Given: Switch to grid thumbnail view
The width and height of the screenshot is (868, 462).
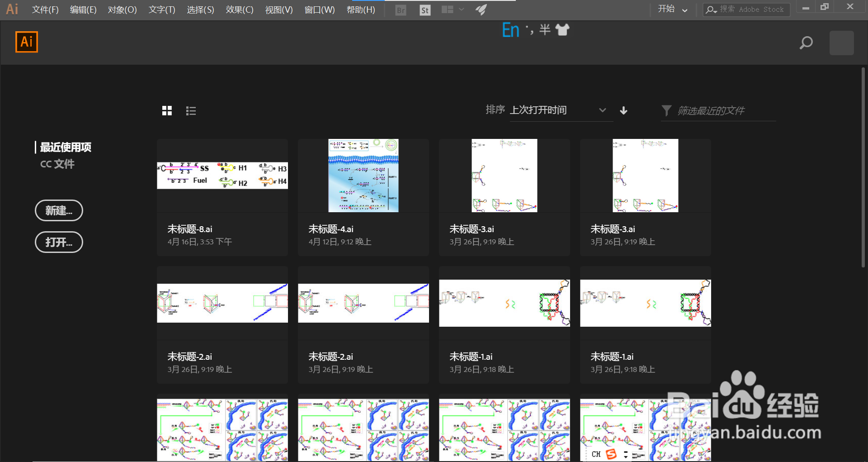Looking at the screenshot, I should 167,111.
